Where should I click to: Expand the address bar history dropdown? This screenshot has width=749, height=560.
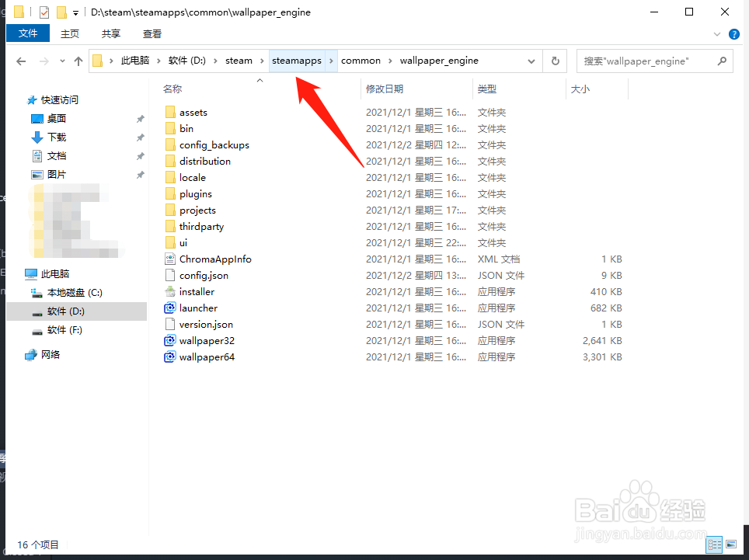pos(531,61)
